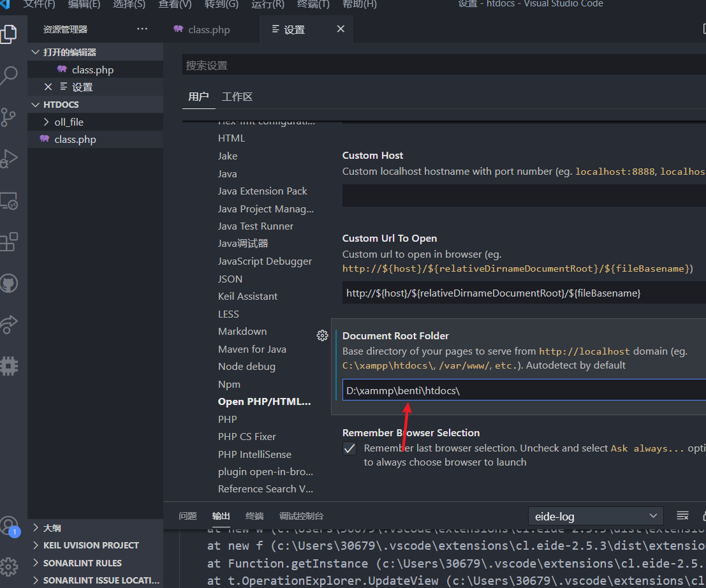Switch to the 调试控制台 panel tab
Viewport: 706px width, 588px height.
point(301,516)
